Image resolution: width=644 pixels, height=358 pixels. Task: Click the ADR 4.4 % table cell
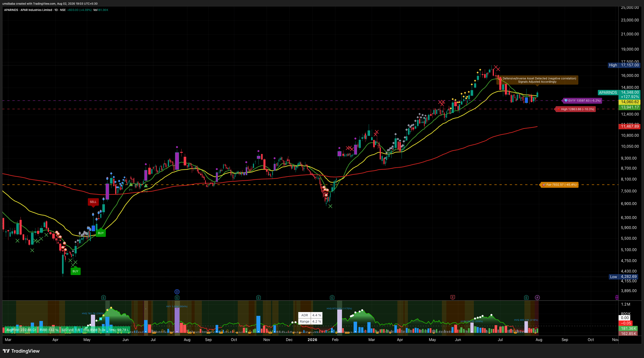point(310,315)
